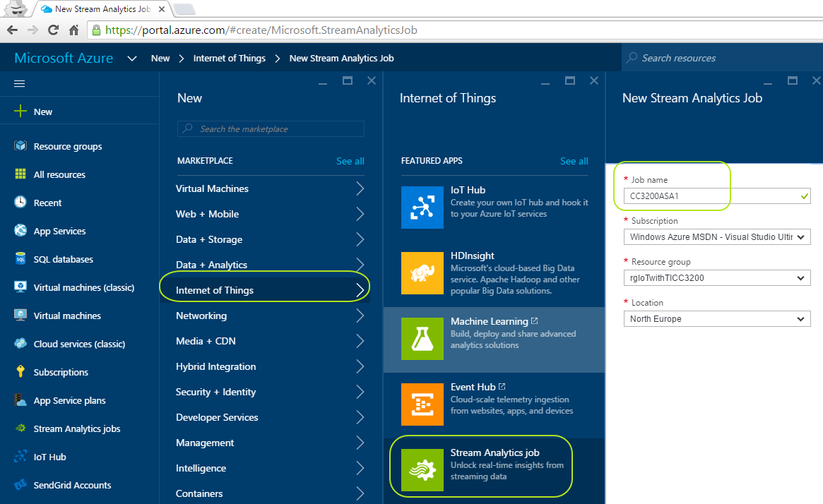Expand the Microsoft Azure chevron menu
The height and width of the screenshot is (504, 823).
point(132,58)
